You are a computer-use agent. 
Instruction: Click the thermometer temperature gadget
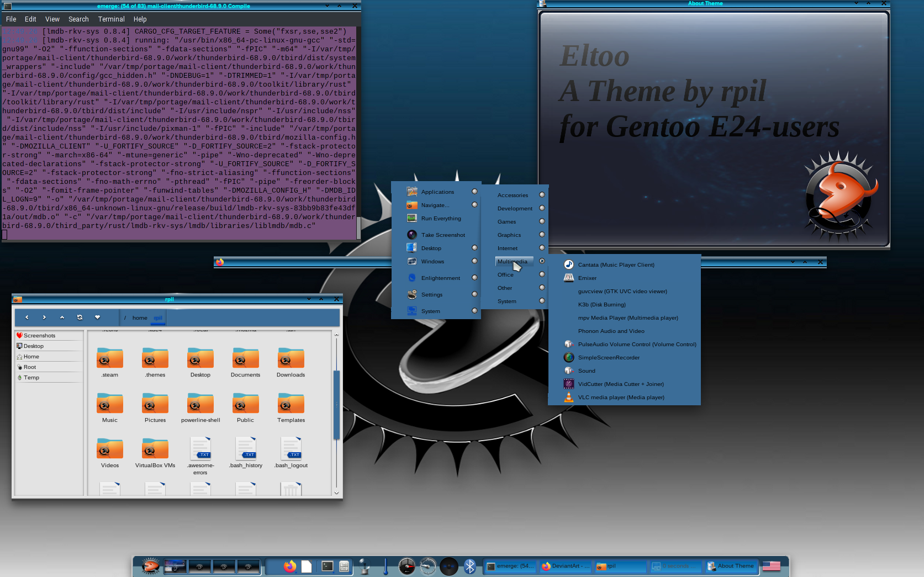click(x=386, y=566)
